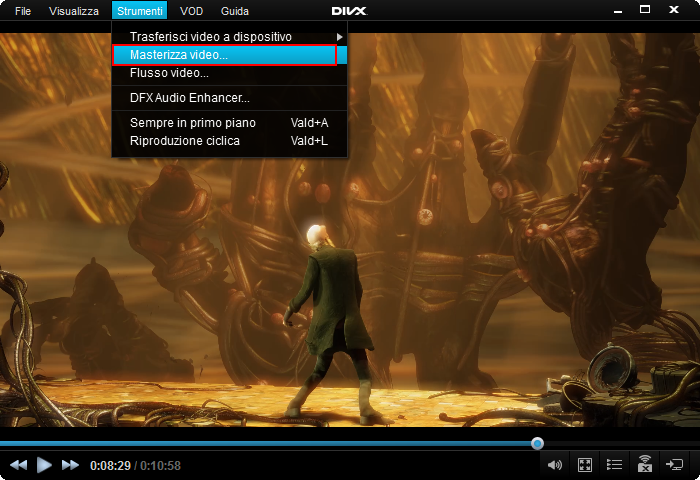The image size is (700, 480).
Task: Click the volume speaker icon
Action: (x=554, y=465)
